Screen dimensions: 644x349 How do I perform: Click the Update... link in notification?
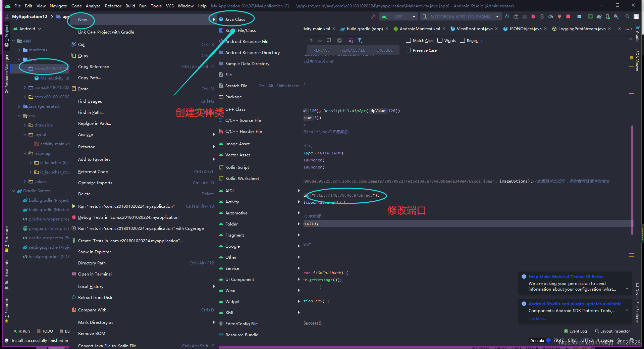click(x=537, y=319)
